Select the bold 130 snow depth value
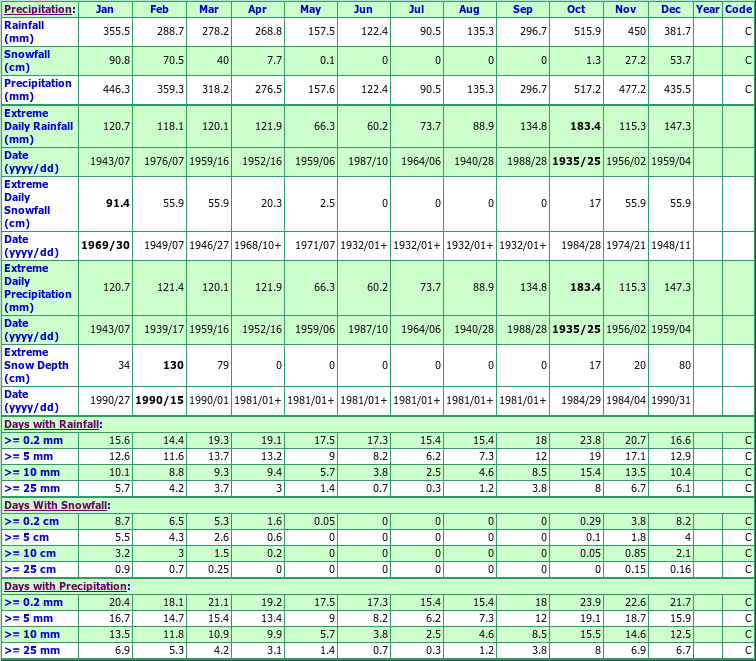 pyautogui.click(x=173, y=365)
